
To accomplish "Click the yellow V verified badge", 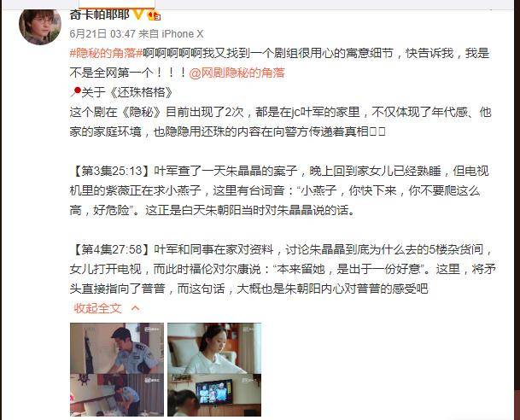I will (x=139, y=14).
